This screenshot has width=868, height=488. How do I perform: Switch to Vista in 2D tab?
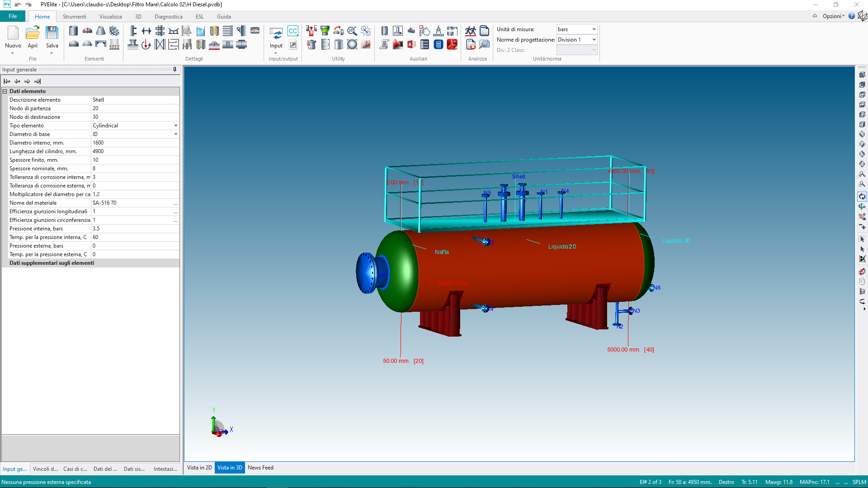click(x=199, y=468)
